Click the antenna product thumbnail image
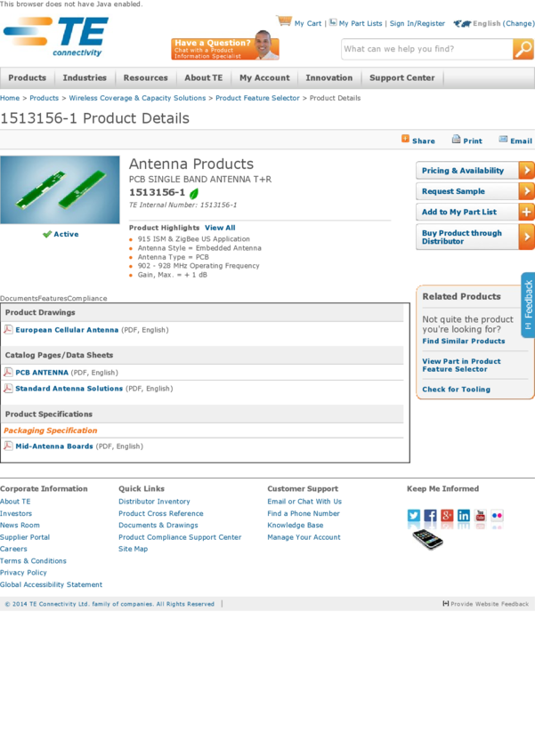The image size is (535, 756). [x=60, y=189]
